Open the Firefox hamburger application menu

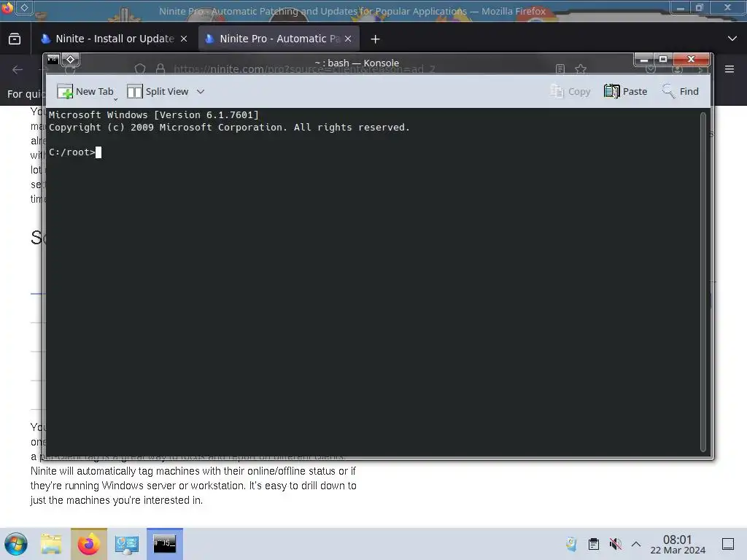[x=729, y=69]
